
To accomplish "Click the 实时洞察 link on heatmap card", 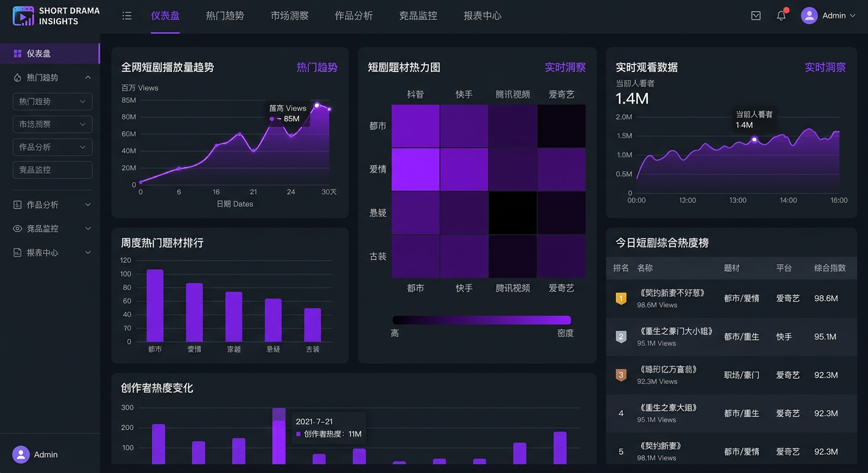I will click(565, 67).
